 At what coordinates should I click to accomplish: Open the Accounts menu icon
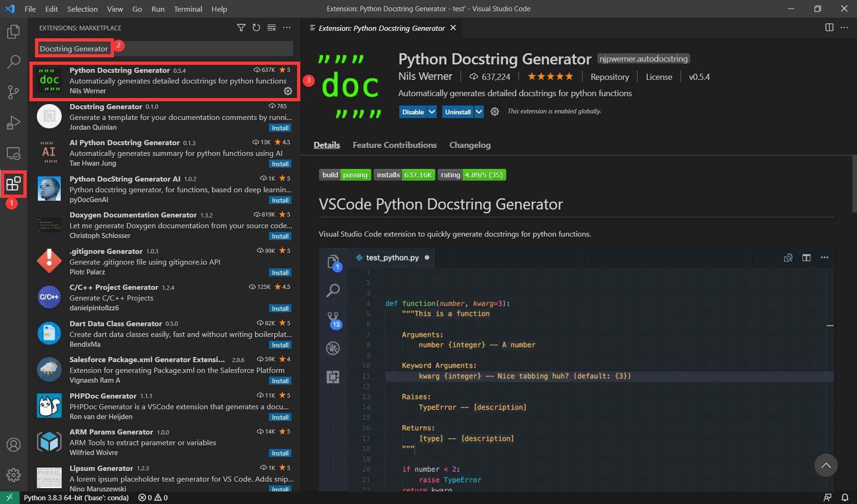point(14,445)
